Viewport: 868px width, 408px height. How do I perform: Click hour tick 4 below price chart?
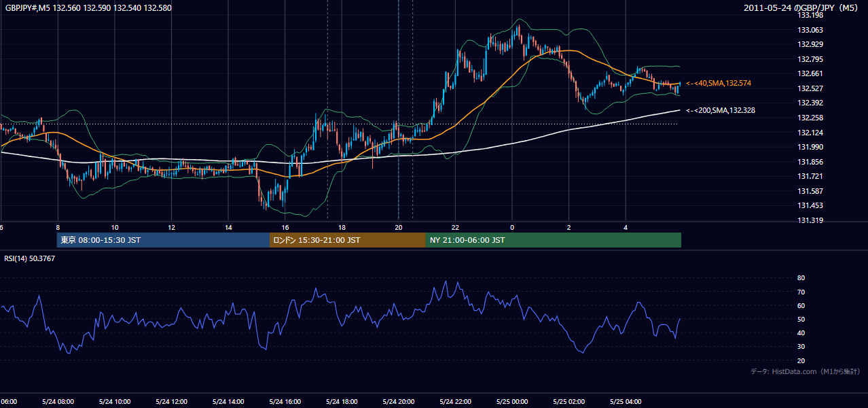[626, 228]
